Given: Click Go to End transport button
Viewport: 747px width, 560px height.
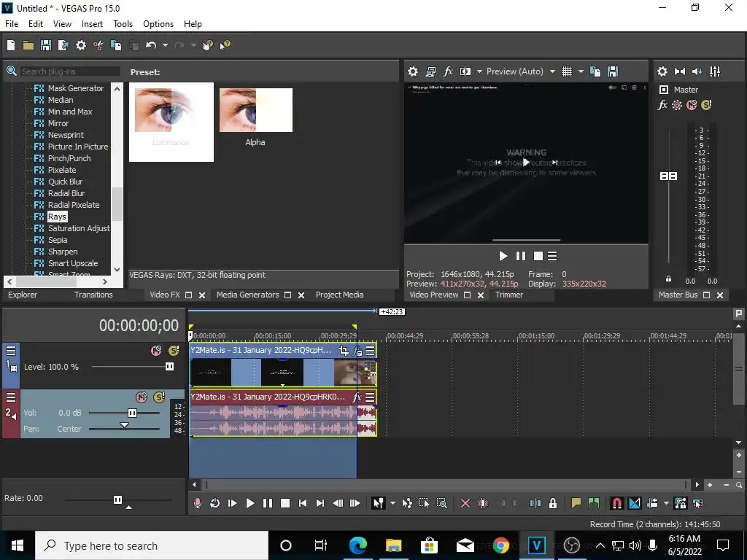Looking at the screenshot, I should tap(320, 503).
